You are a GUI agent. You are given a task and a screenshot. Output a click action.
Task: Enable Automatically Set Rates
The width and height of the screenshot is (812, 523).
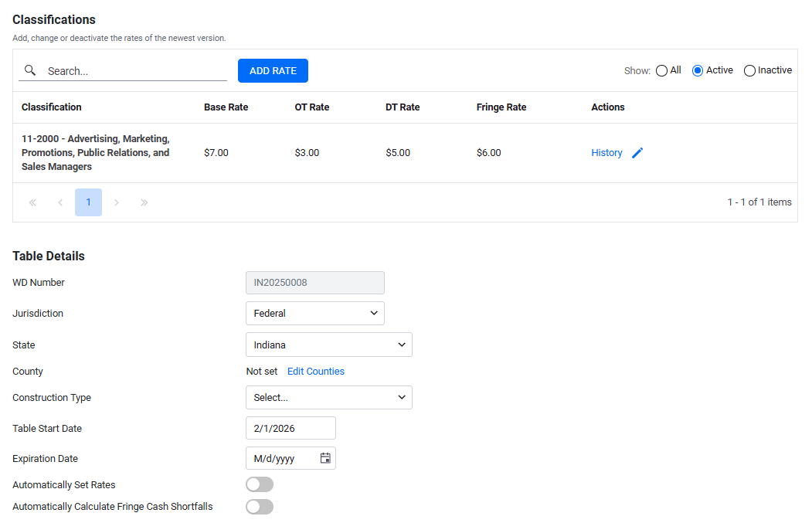pos(260,484)
